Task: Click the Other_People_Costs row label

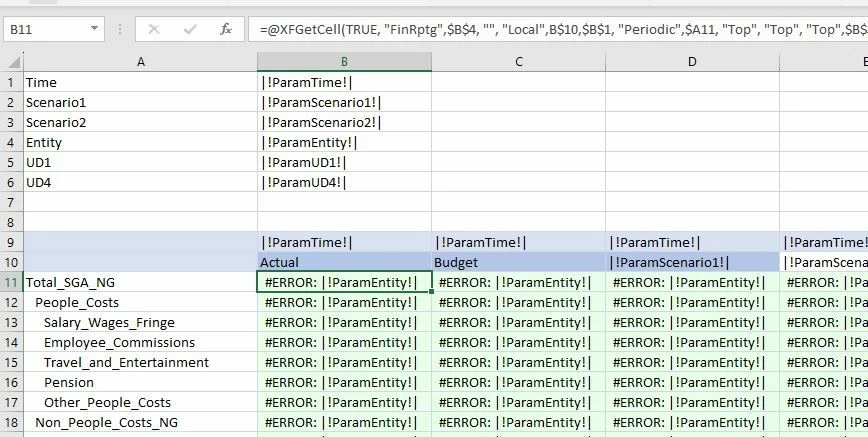Action: (141, 402)
